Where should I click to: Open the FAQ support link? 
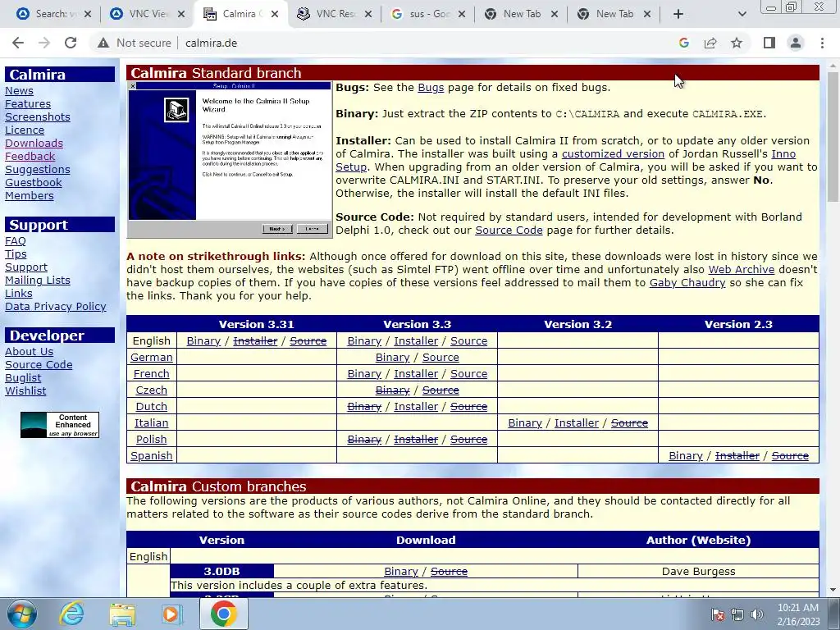16,240
